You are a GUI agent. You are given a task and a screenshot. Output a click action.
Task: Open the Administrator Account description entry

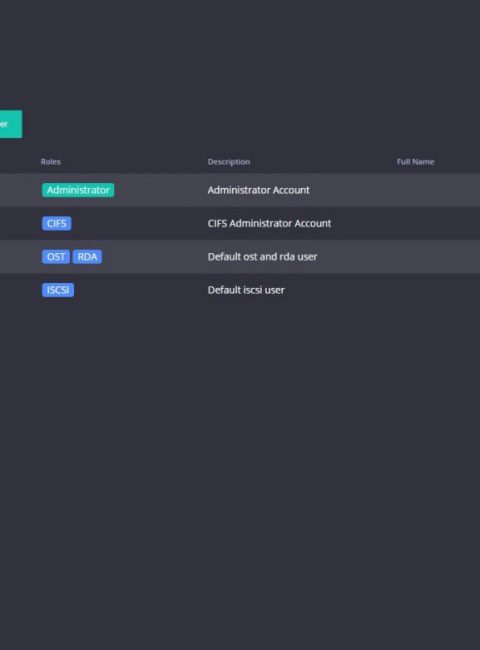click(258, 190)
